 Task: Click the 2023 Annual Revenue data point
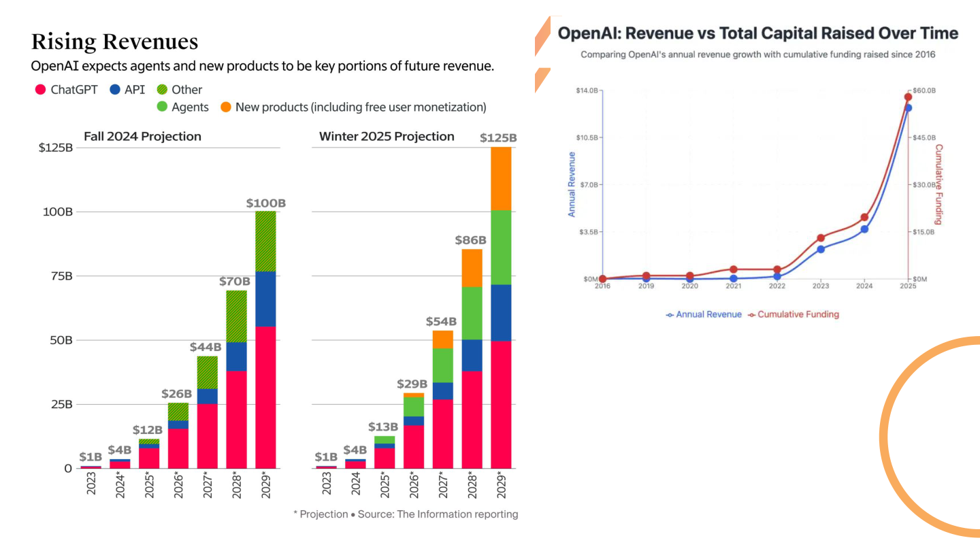point(821,249)
